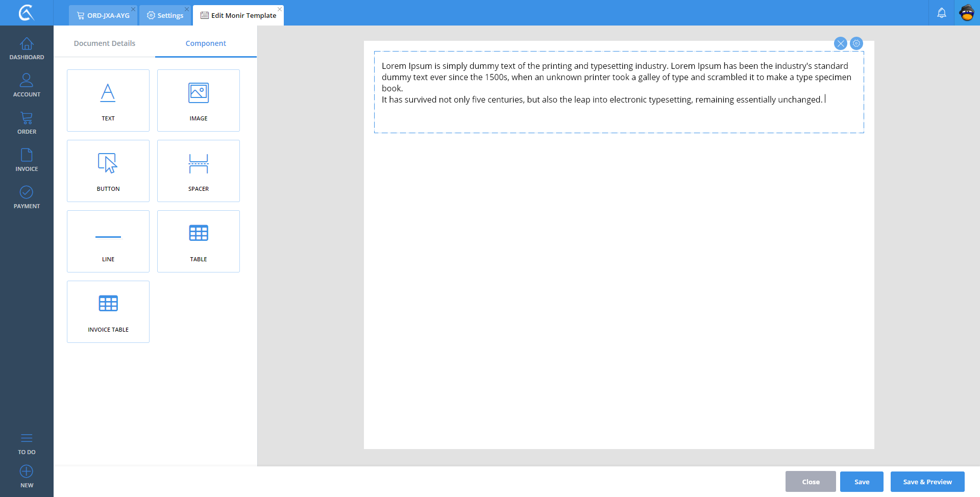This screenshot has height=497, width=980.
Task: Insert a Spacer component
Action: click(199, 171)
